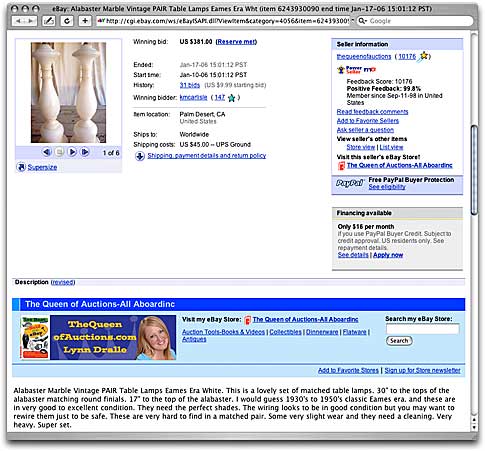Open seller feedback score 10176 link
This screenshot has width=485, height=451.
pyautogui.click(x=407, y=57)
